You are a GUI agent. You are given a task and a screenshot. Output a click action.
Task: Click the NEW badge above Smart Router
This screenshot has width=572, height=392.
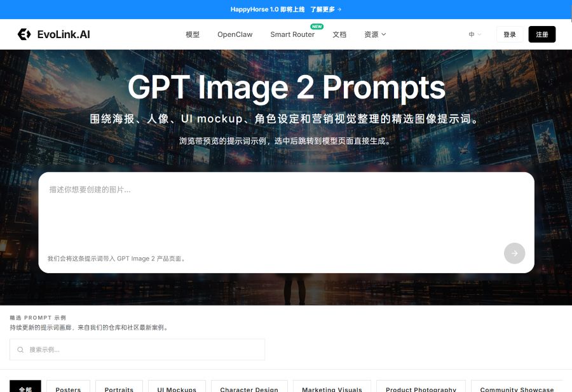click(317, 27)
